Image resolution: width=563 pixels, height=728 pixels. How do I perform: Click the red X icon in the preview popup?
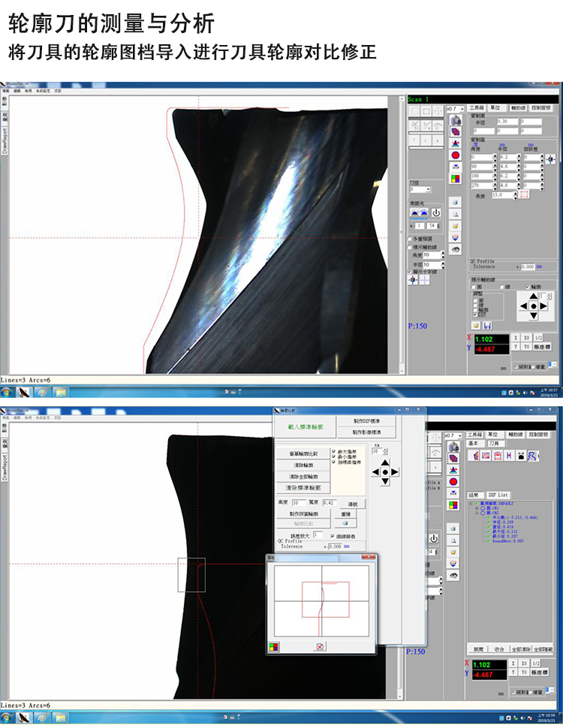coord(320,646)
